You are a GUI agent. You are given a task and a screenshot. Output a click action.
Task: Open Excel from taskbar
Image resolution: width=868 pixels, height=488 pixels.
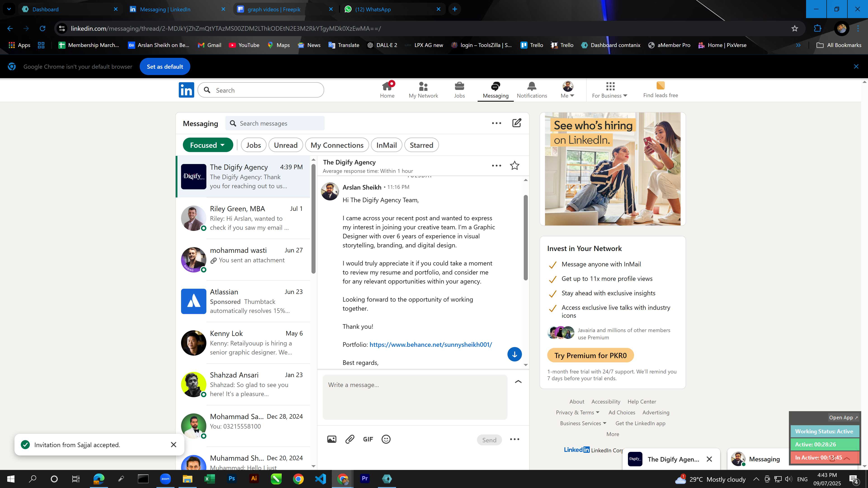209,479
